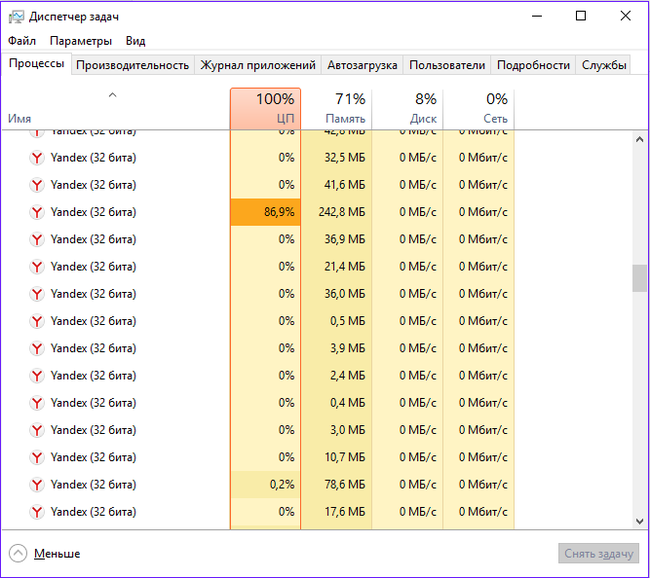Screen dimensions: 650x578
Task: Click the 2,4 МБ memory cell
Action: [336, 376]
